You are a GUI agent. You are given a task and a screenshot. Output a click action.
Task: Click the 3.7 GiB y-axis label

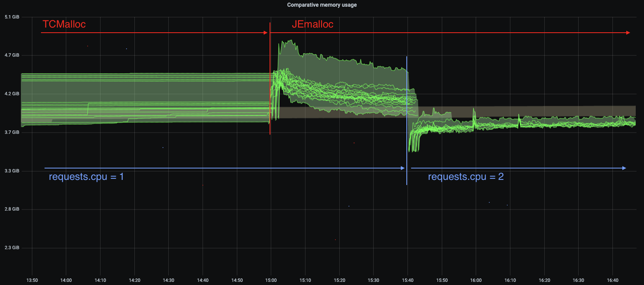12,132
